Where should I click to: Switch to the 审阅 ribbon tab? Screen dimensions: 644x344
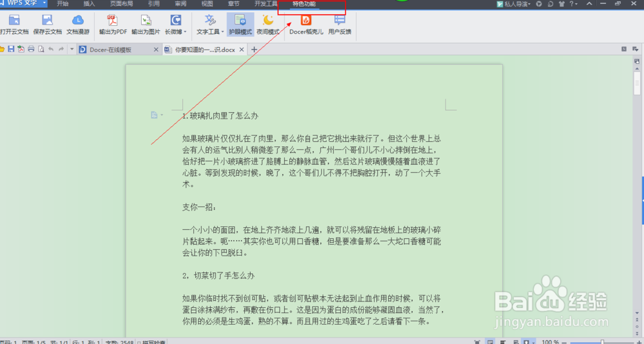pos(180,4)
